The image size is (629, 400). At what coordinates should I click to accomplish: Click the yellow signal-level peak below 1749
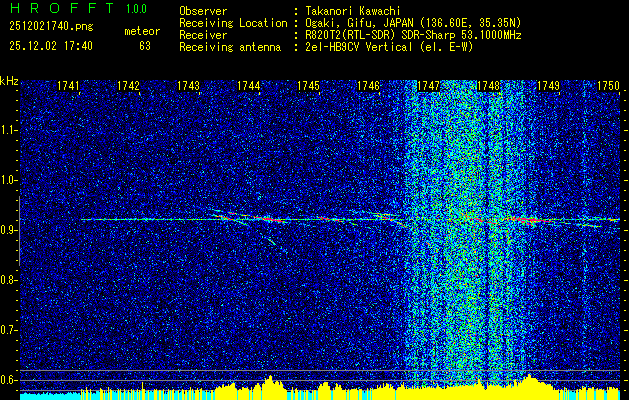pyautogui.click(x=530, y=386)
